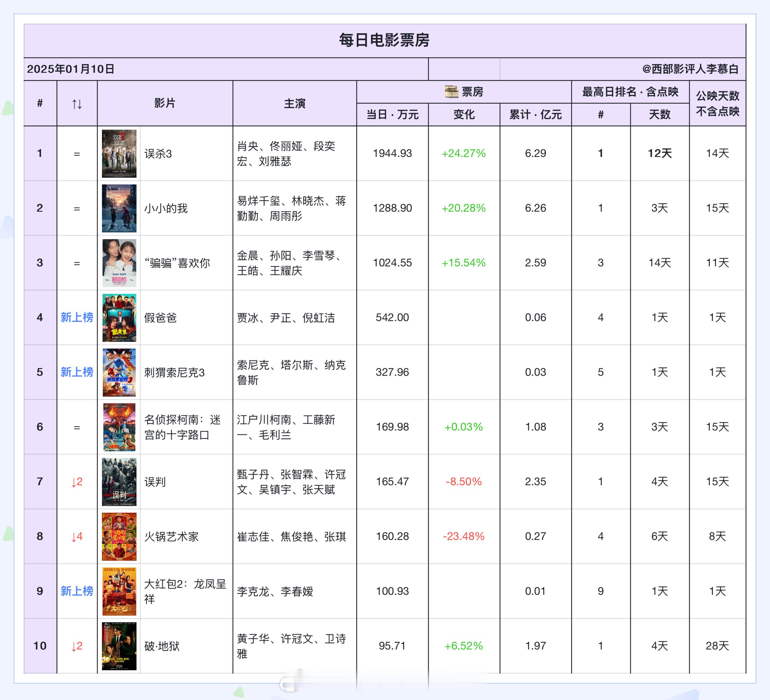The height and width of the screenshot is (700, 770).
Task: Open the 刺猬索尼克3 poster thumbnail
Action: click(x=119, y=372)
